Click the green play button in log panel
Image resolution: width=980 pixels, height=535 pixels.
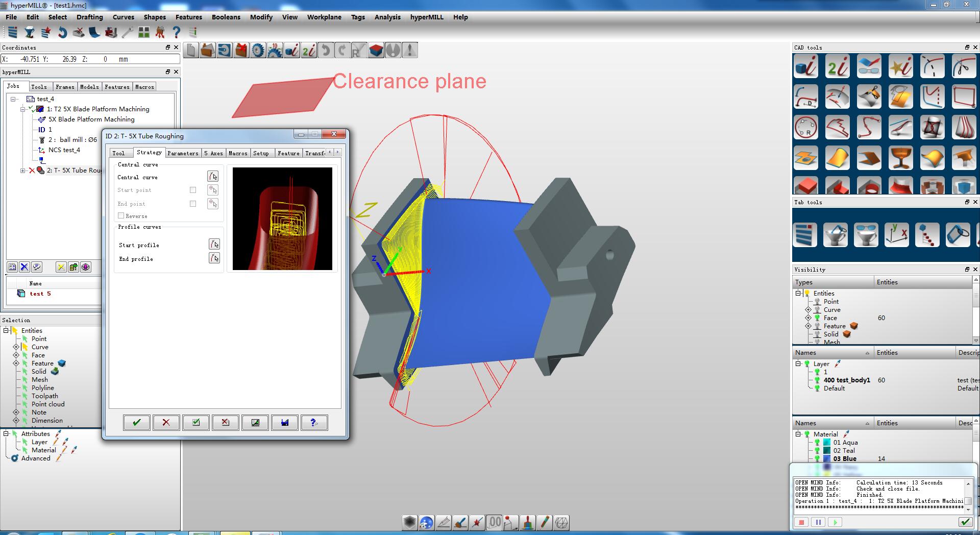tap(835, 522)
